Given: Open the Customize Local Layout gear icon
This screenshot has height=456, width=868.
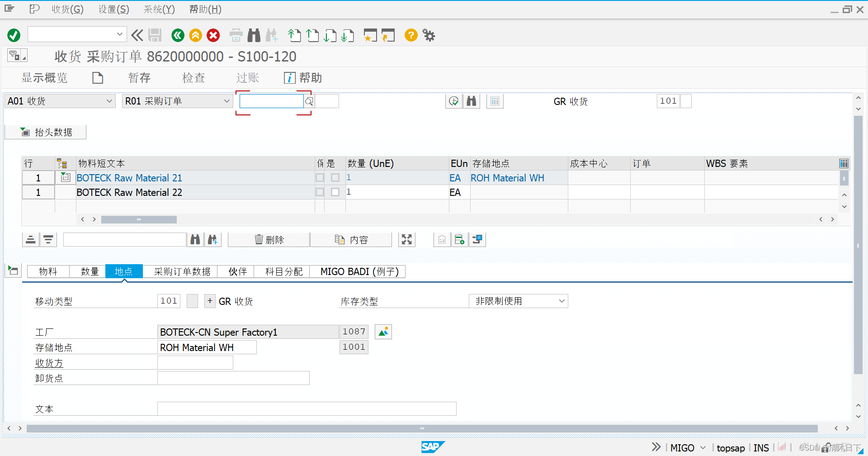Looking at the screenshot, I should pos(429,35).
